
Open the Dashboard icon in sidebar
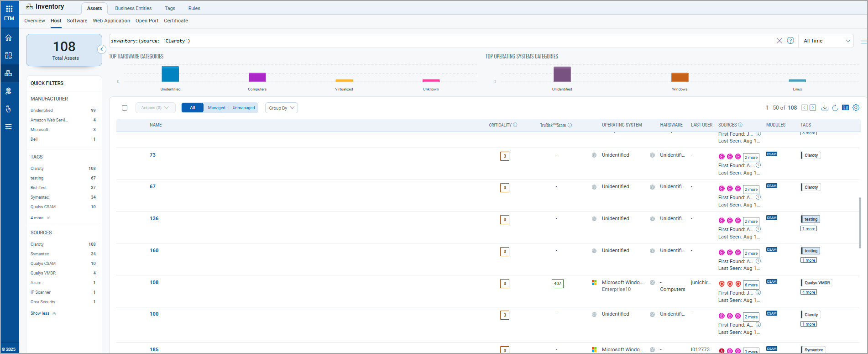(x=9, y=55)
